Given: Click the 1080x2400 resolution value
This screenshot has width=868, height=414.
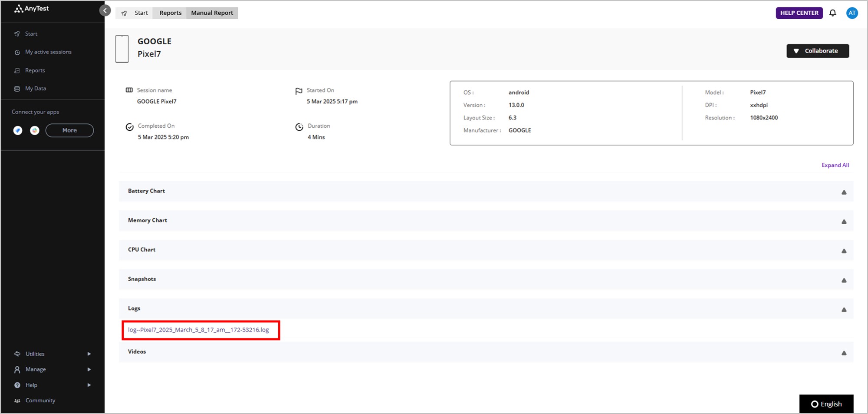Looking at the screenshot, I should pyautogui.click(x=764, y=118).
